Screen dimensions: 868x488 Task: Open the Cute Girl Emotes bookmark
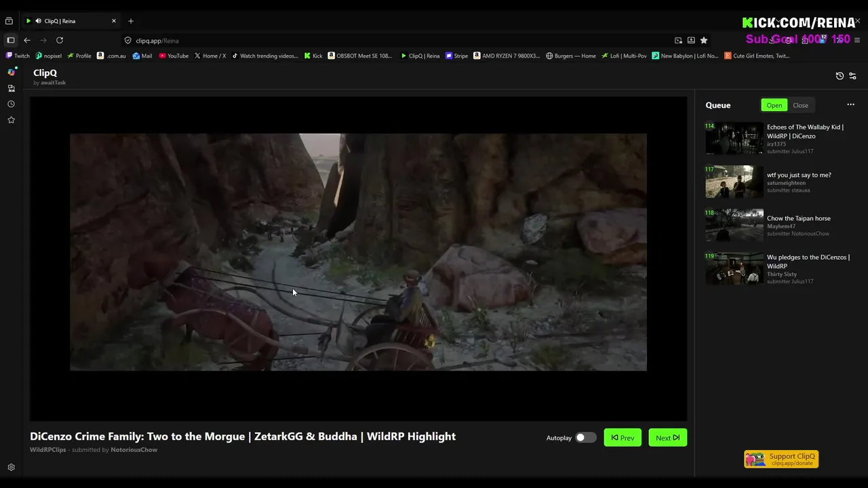click(757, 56)
